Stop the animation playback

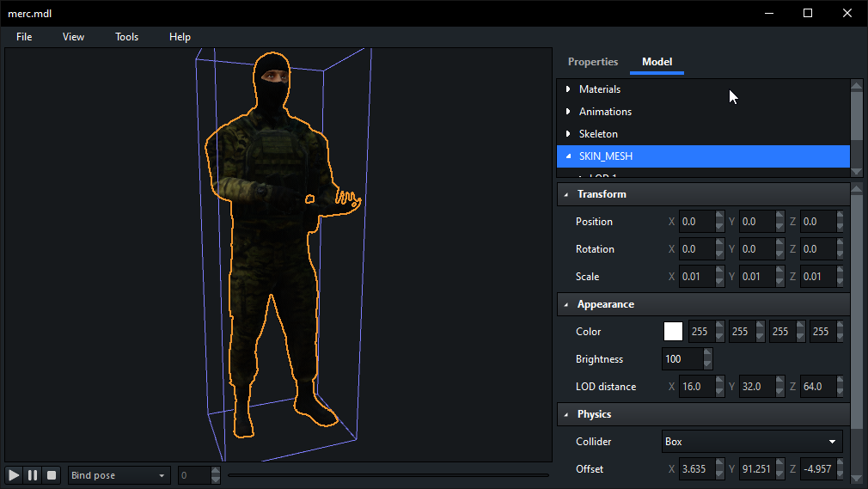(52, 475)
